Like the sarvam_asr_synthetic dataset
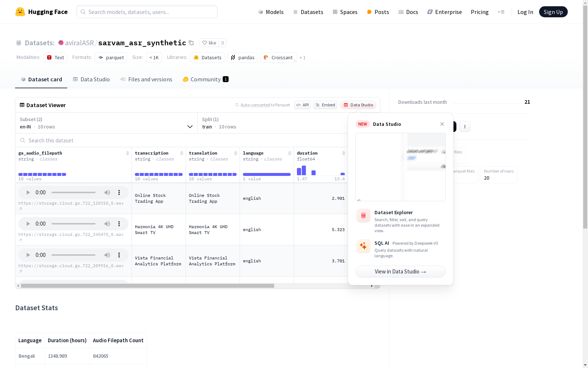The width and height of the screenshot is (588, 368). point(209,43)
